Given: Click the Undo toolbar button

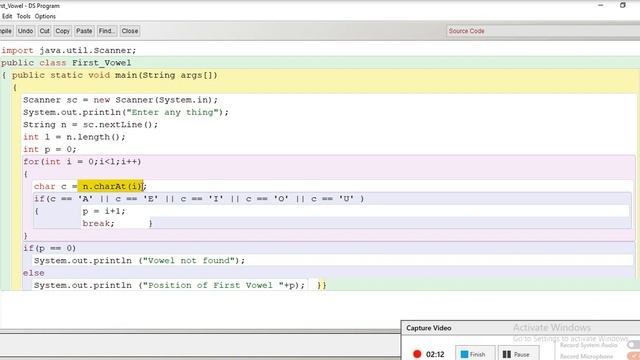Looking at the screenshot, I should click(x=25, y=31).
